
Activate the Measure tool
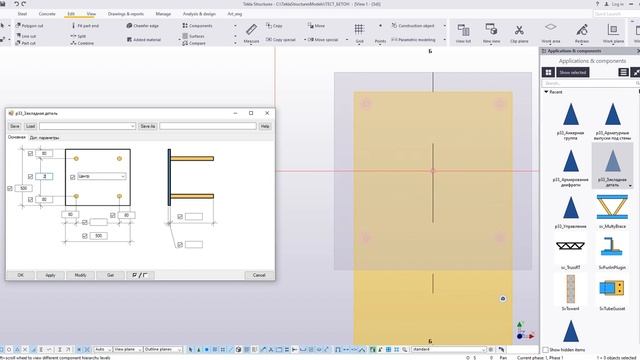[251, 33]
